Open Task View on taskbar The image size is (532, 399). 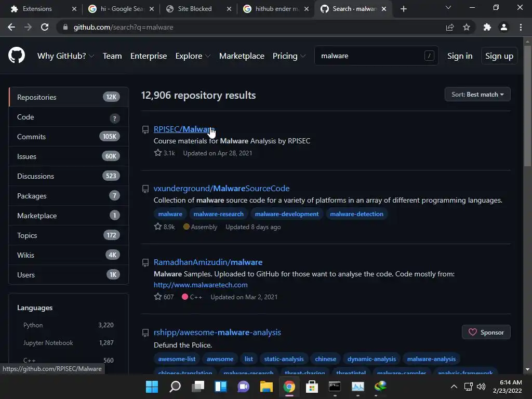[198, 387]
